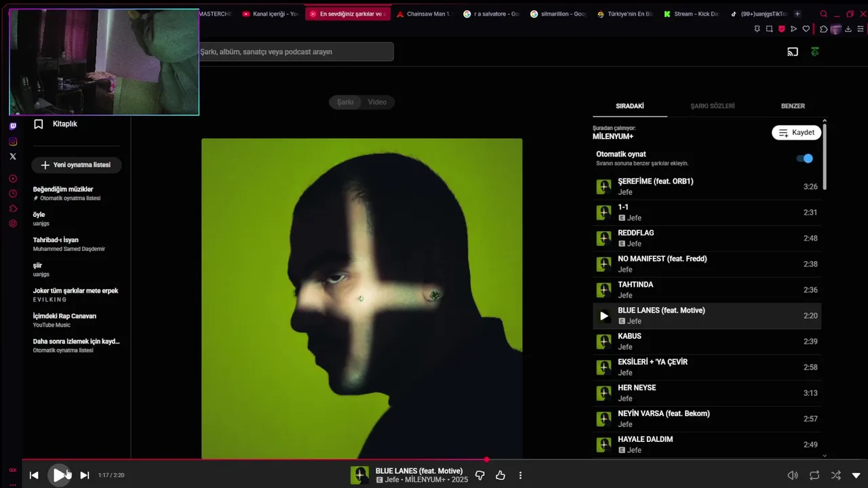Play the track 1-1 from the queue
Viewport: 868px width, 488px height.
pyautogui.click(x=707, y=212)
